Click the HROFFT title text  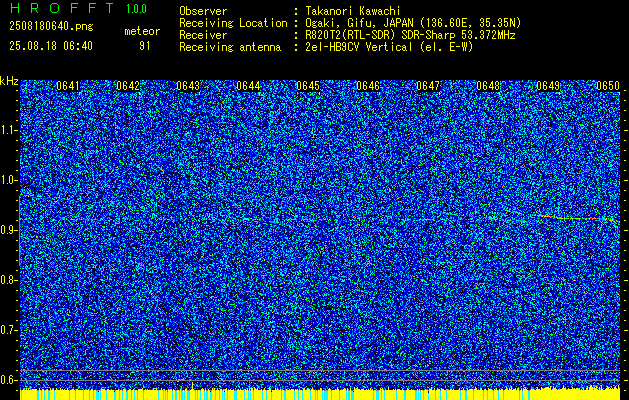coord(61,8)
